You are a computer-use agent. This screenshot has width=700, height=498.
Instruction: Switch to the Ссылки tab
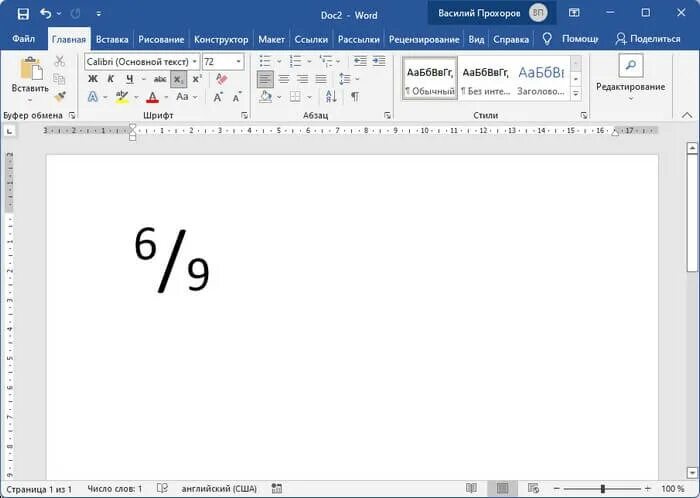[311, 39]
